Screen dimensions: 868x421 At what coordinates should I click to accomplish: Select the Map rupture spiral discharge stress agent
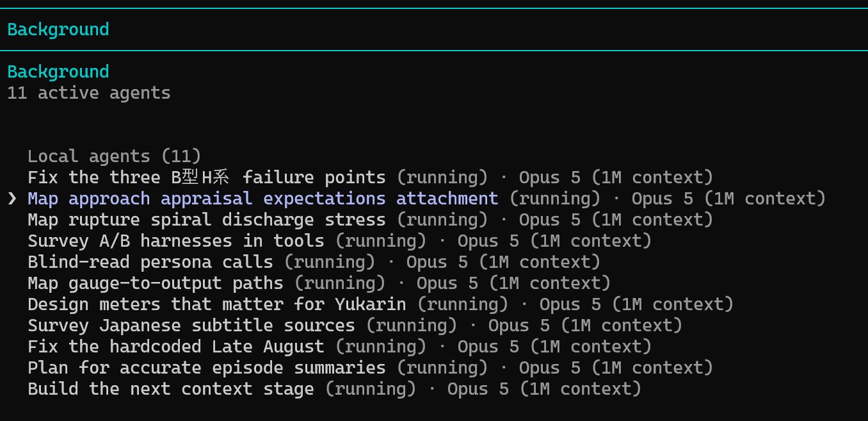coord(370,220)
